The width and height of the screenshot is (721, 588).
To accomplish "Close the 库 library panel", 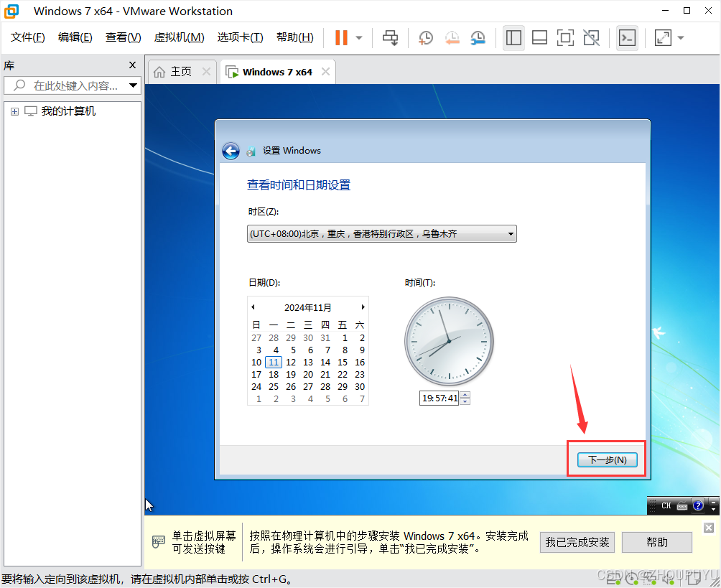I will (x=132, y=65).
